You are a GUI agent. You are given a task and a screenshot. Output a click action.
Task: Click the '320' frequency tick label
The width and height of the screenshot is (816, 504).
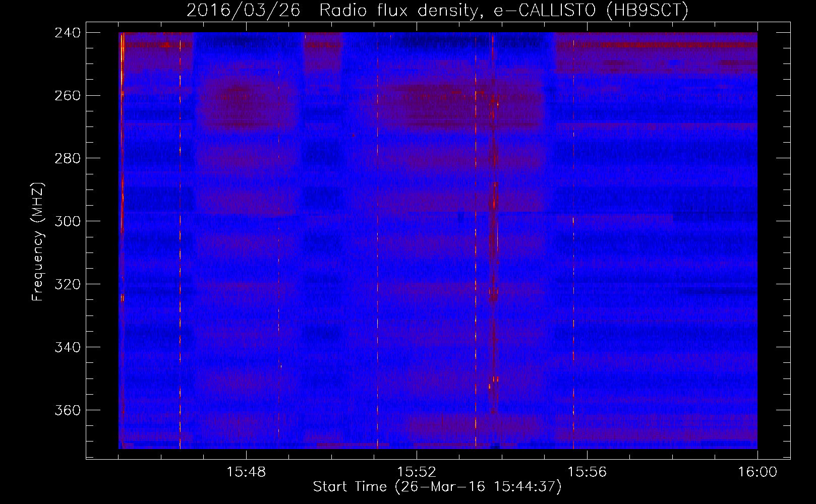[x=67, y=284]
